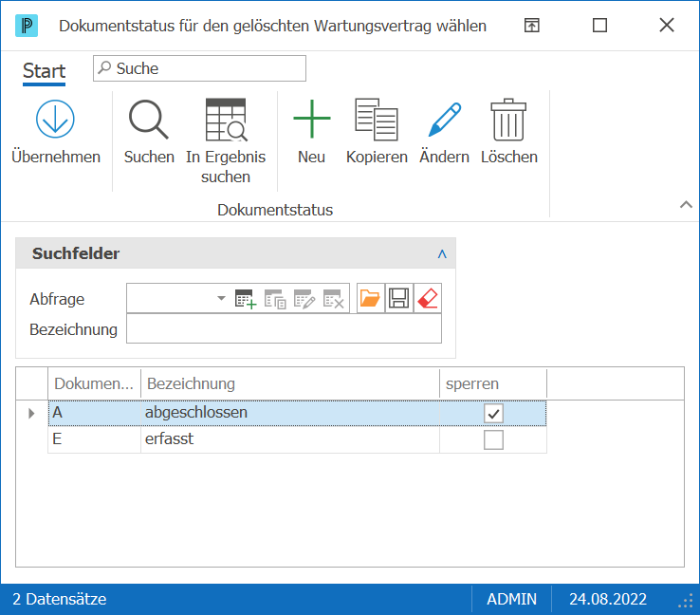Click the Kopieren documents icon
This screenshot has width=700, height=615.
pos(377,120)
